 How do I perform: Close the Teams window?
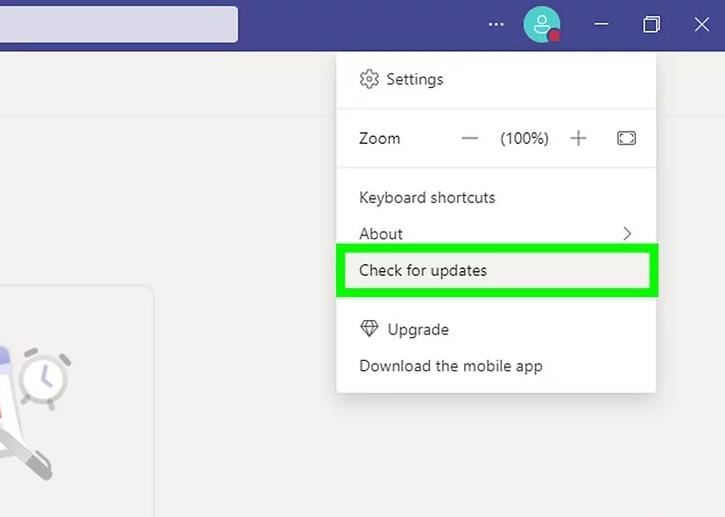701,24
